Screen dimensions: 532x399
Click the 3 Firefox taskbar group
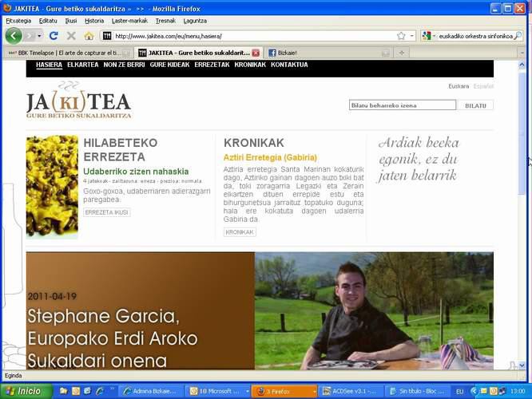point(284,391)
